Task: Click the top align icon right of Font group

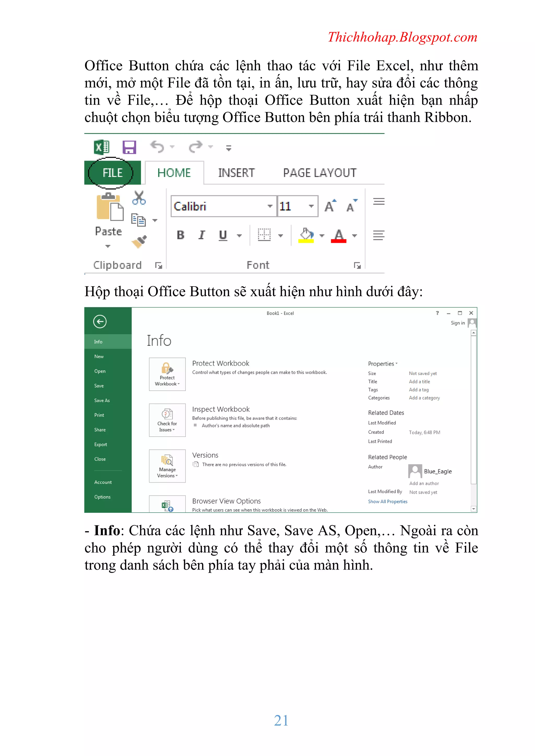Action: tap(379, 202)
